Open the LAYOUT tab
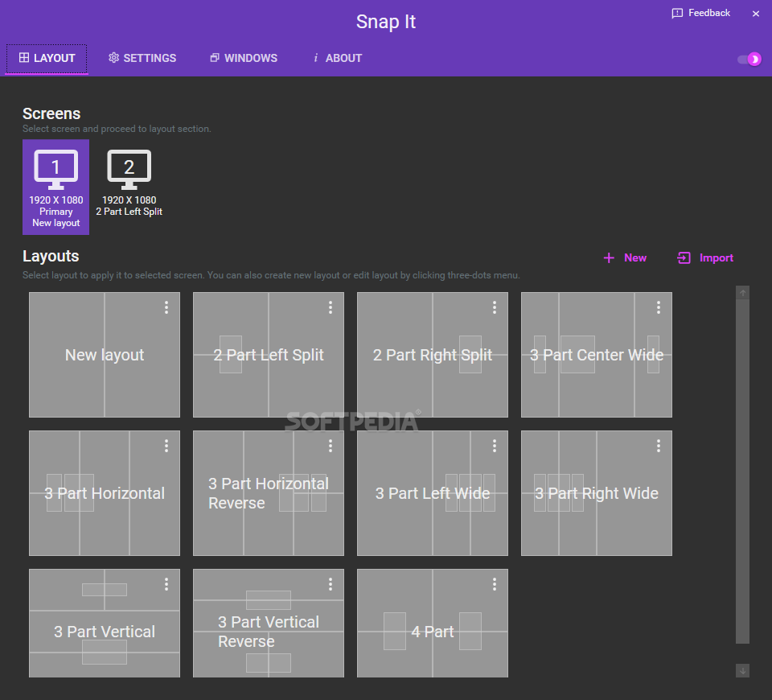The height and width of the screenshot is (700, 772). [x=47, y=59]
